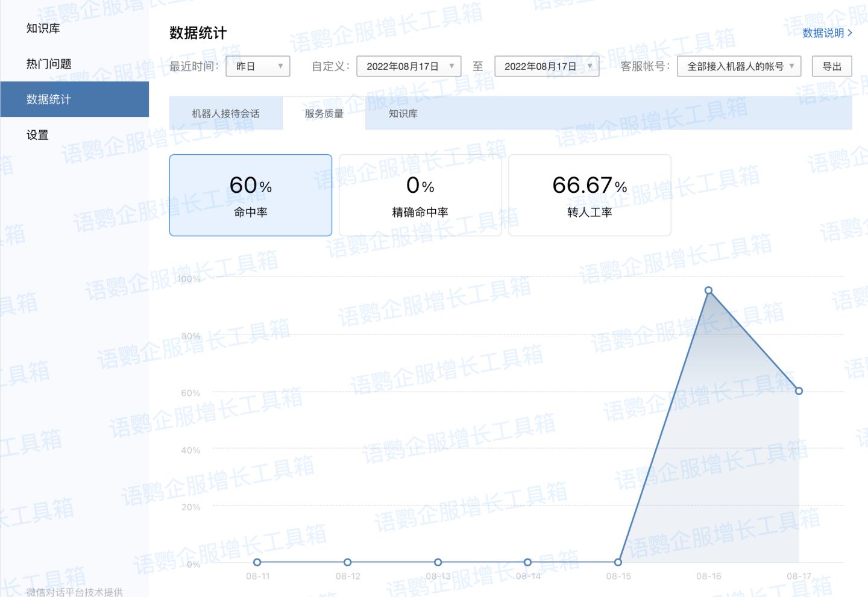Select 数据统计 sidebar item
The image size is (868, 597).
[49, 99]
